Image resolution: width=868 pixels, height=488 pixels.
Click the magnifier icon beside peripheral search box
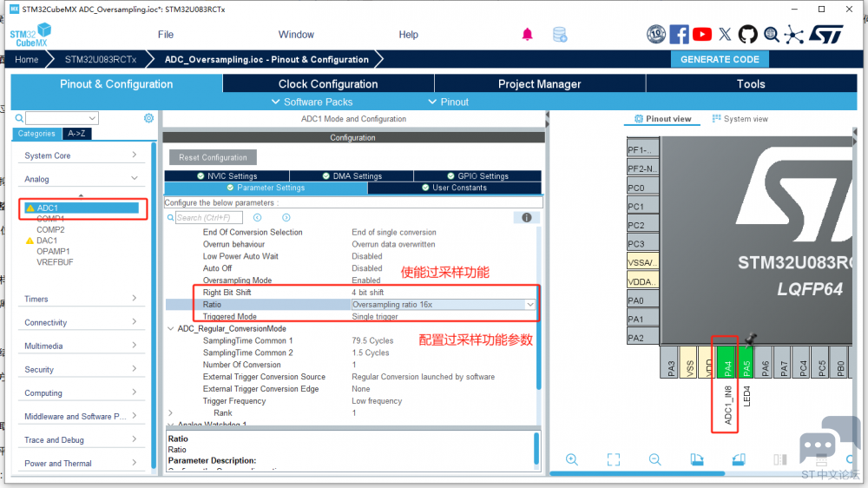(x=19, y=118)
